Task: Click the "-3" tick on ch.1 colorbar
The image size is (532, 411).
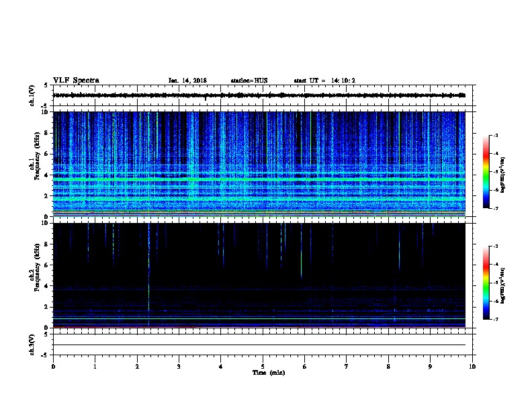Action: [x=495, y=135]
